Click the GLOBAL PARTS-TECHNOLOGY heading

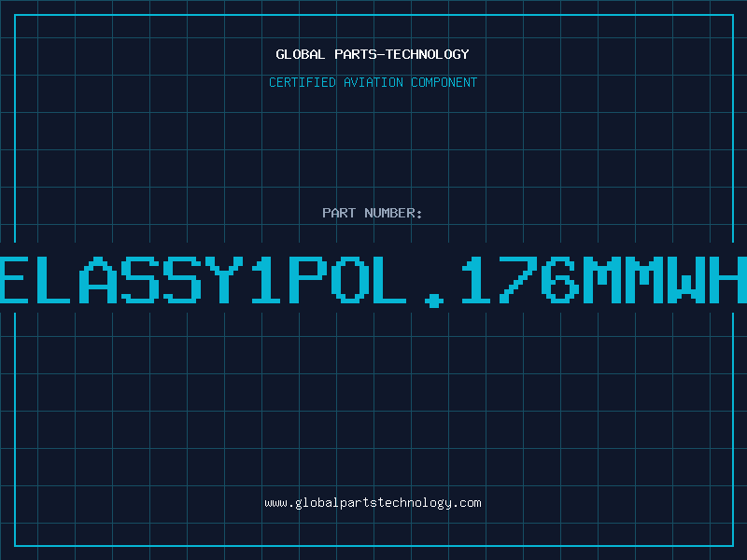(373, 54)
